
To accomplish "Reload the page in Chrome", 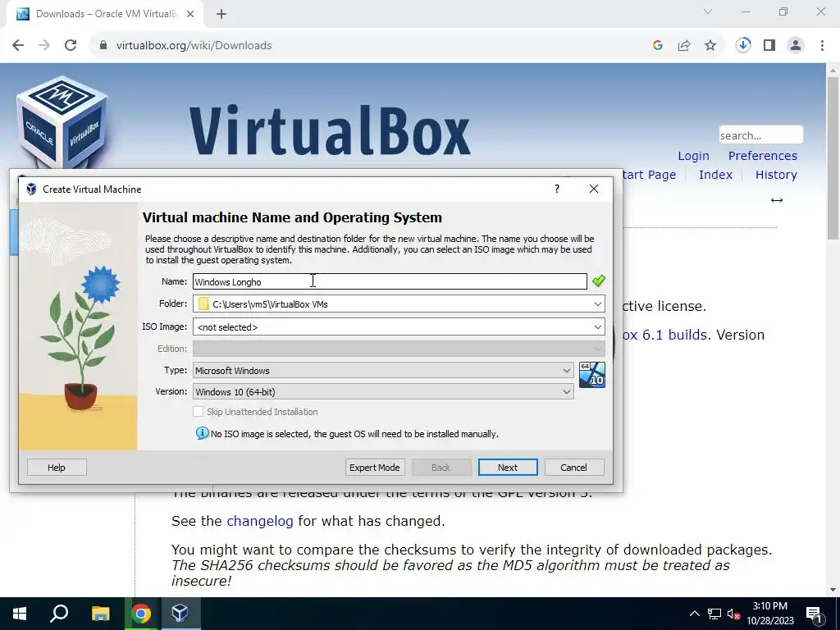I will 71,46.
